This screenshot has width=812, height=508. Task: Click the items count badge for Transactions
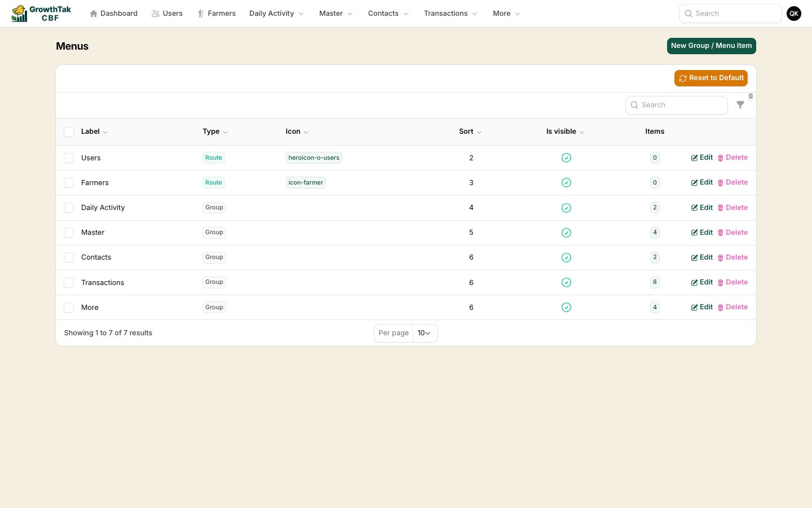point(655,282)
